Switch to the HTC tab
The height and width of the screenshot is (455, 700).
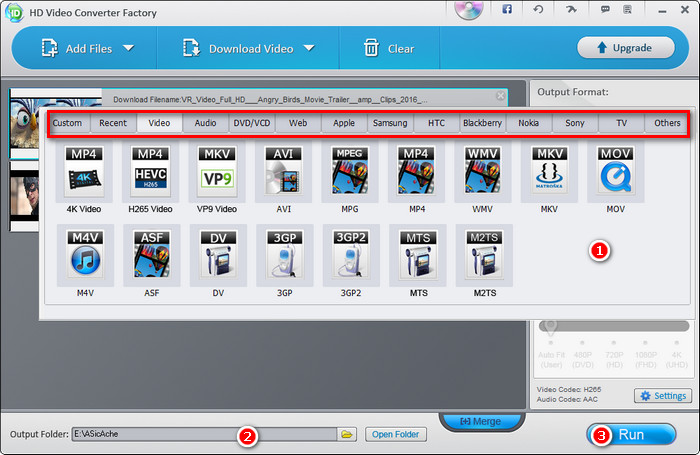coord(437,123)
